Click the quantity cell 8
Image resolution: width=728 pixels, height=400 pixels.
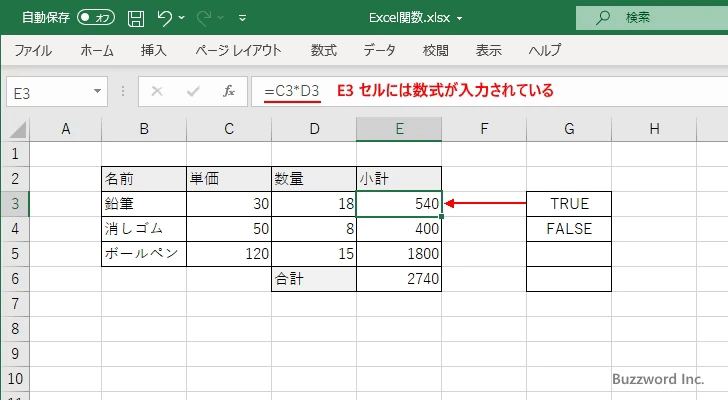pyautogui.click(x=314, y=229)
